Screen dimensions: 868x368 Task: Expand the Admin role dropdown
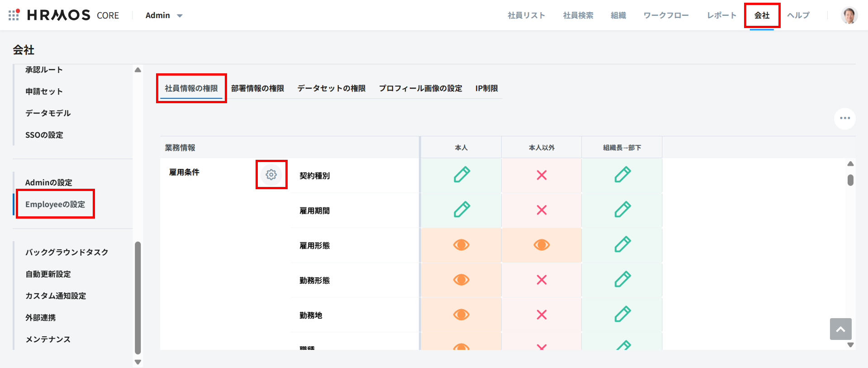tap(164, 15)
